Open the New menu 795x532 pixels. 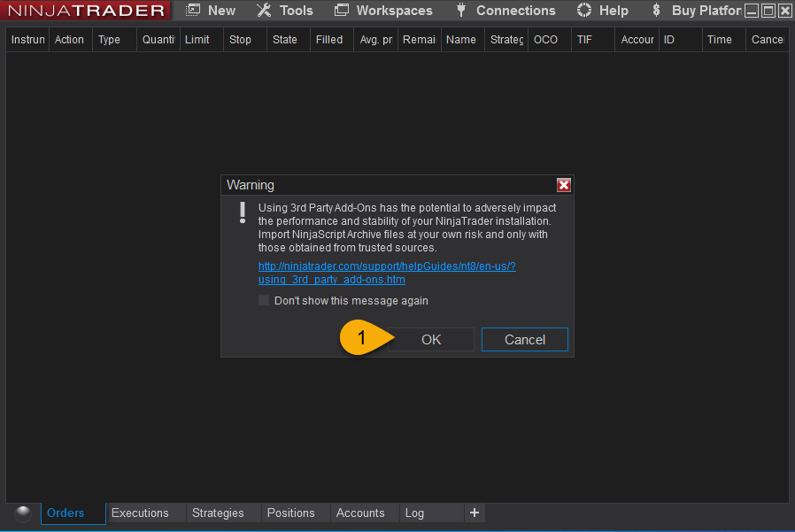[x=211, y=10]
